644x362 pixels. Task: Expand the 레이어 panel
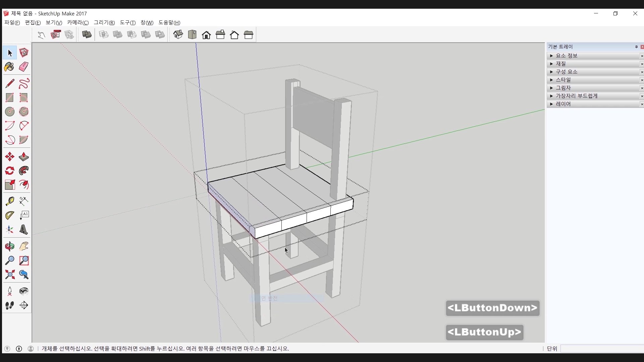(551, 104)
